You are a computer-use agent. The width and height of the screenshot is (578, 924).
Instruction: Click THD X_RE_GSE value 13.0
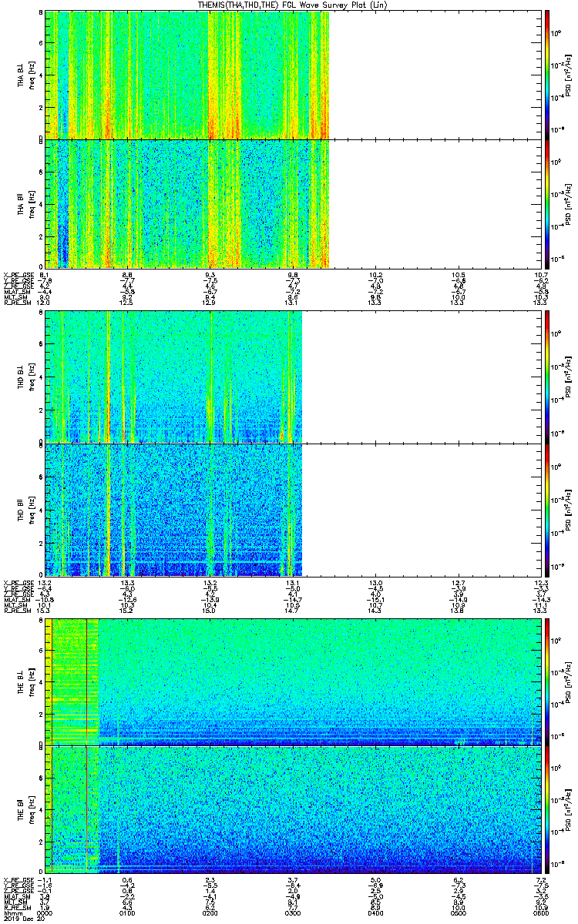[x=375, y=583]
